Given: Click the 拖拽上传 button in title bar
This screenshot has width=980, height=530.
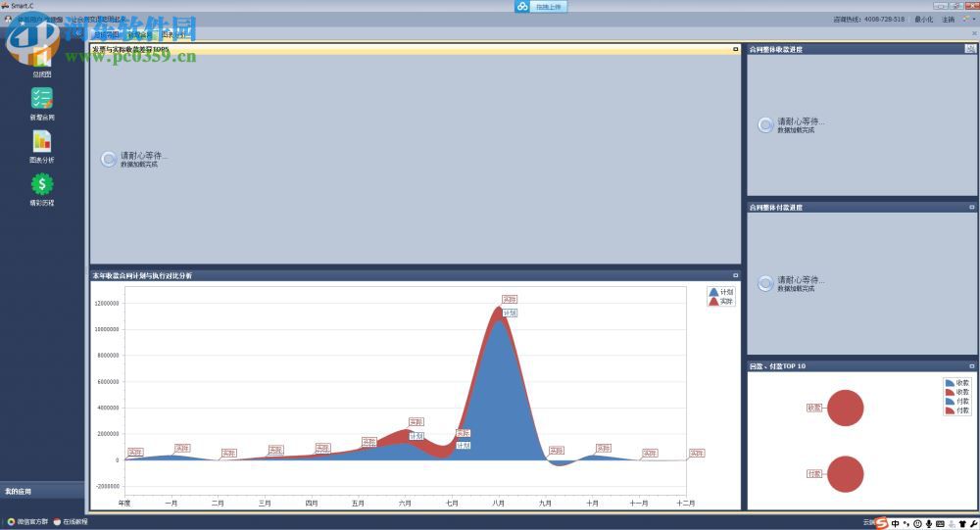Looking at the screenshot, I should click(549, 7).
